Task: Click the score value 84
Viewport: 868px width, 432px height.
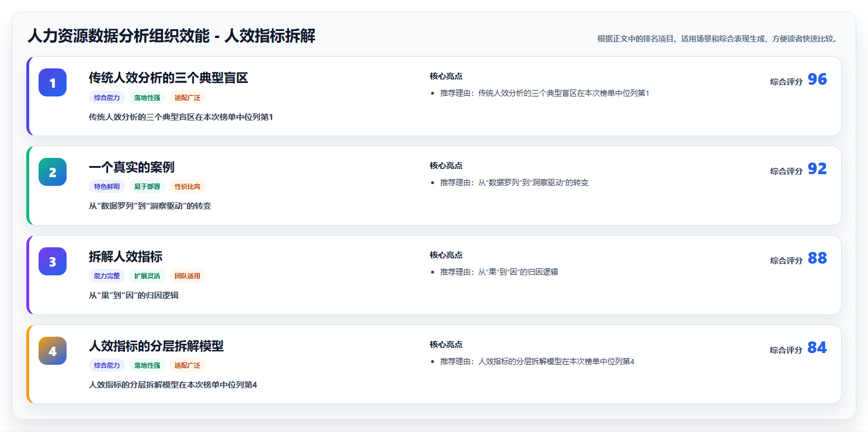Action: click(x=817, y=348)
